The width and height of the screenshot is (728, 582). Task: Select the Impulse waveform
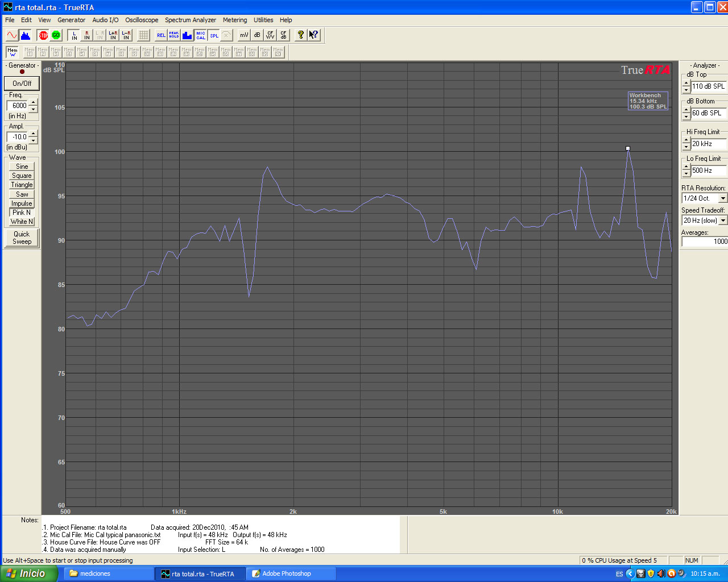pos(22,203)
